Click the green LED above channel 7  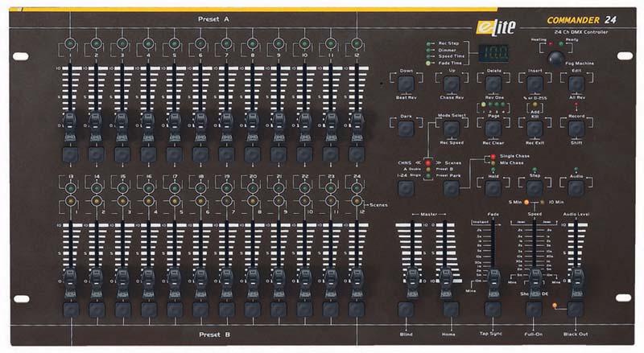[x=226, y=43]
